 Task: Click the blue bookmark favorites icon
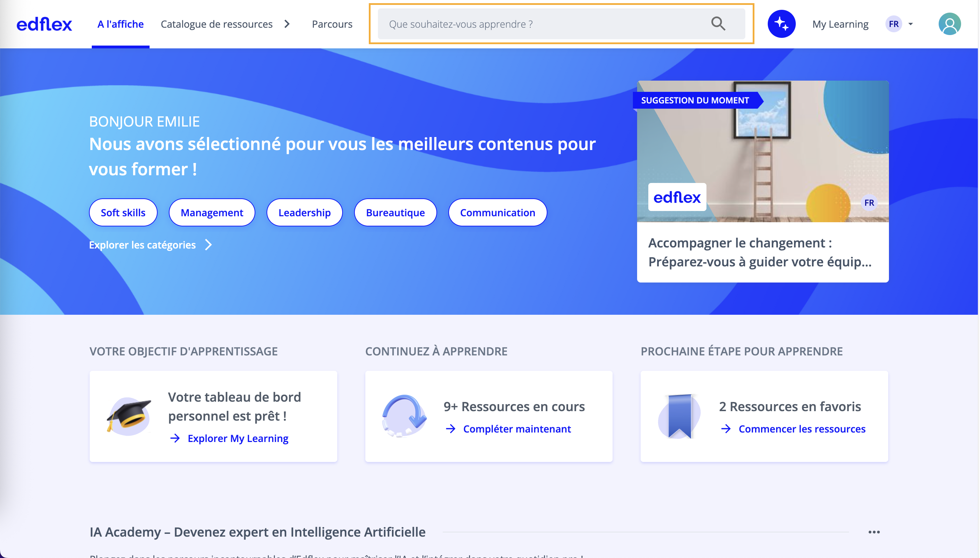pos(680,416)
